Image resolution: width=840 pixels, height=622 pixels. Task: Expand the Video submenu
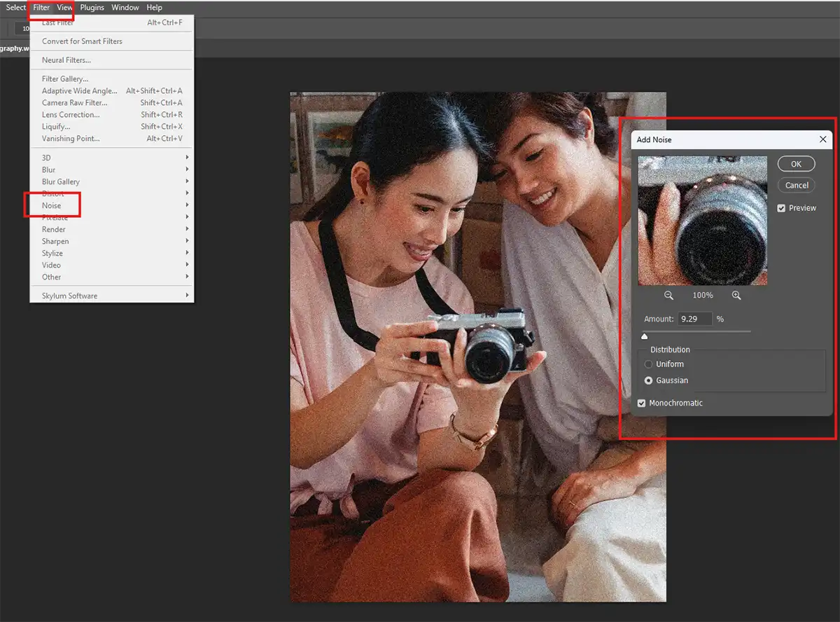pos(112,265)
